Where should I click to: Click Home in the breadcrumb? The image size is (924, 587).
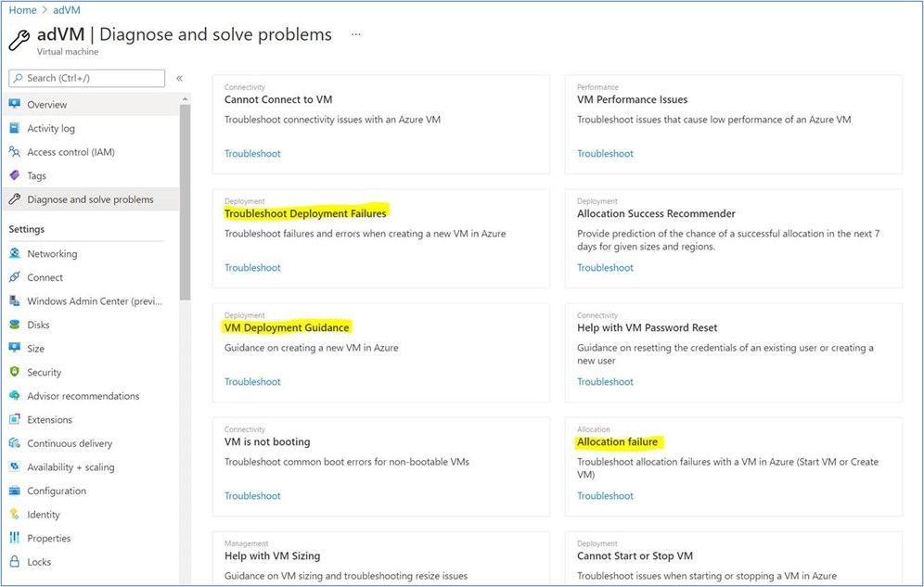(22, 10)
